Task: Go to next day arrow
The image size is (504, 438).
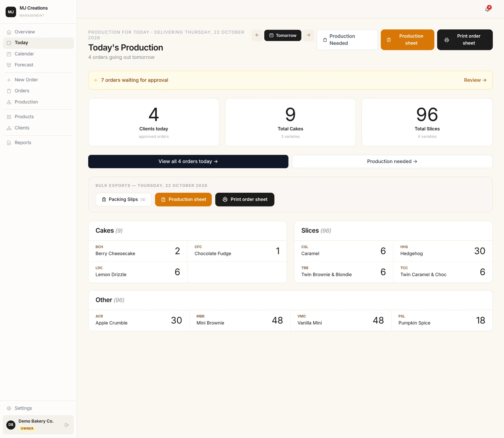Action: 308,35
